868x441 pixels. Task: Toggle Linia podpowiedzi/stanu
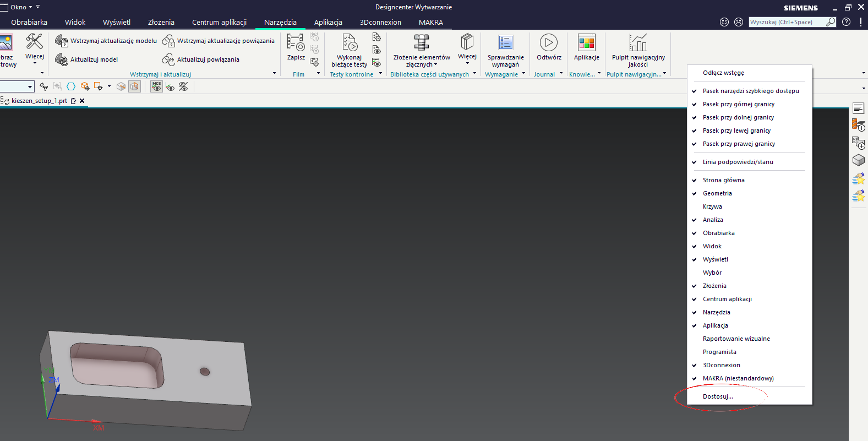(750, 162)
